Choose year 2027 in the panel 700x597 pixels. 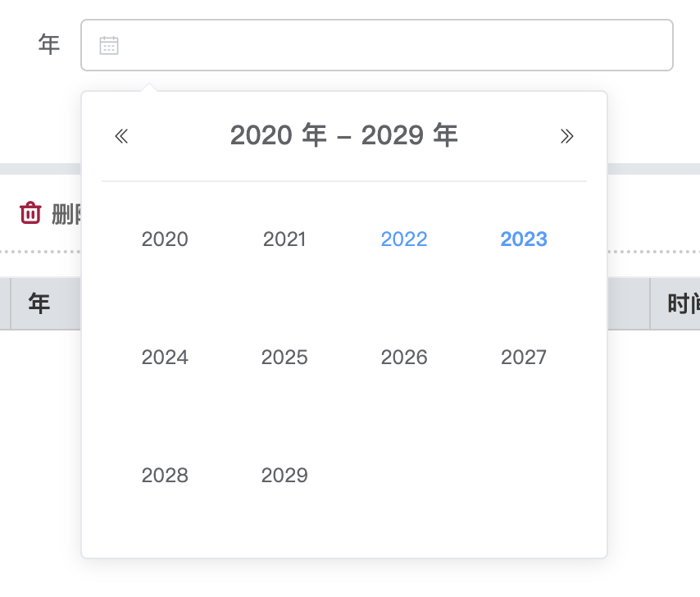coord(524,358)
